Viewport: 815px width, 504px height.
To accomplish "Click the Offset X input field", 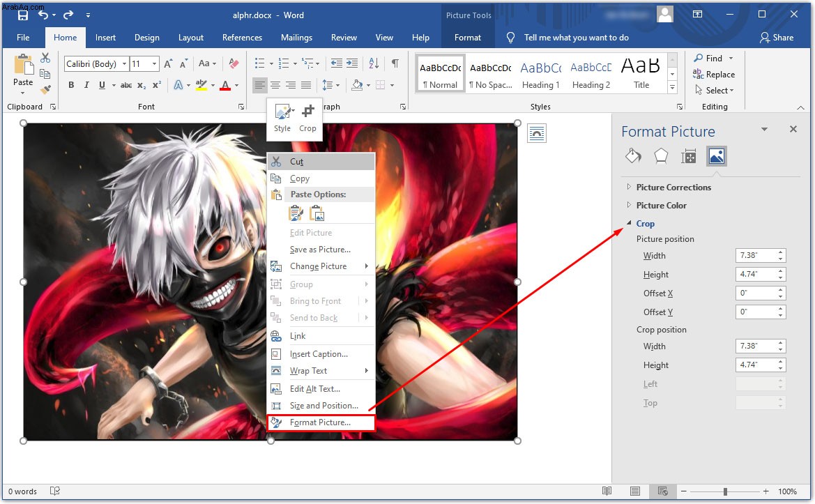I will 761,293.
